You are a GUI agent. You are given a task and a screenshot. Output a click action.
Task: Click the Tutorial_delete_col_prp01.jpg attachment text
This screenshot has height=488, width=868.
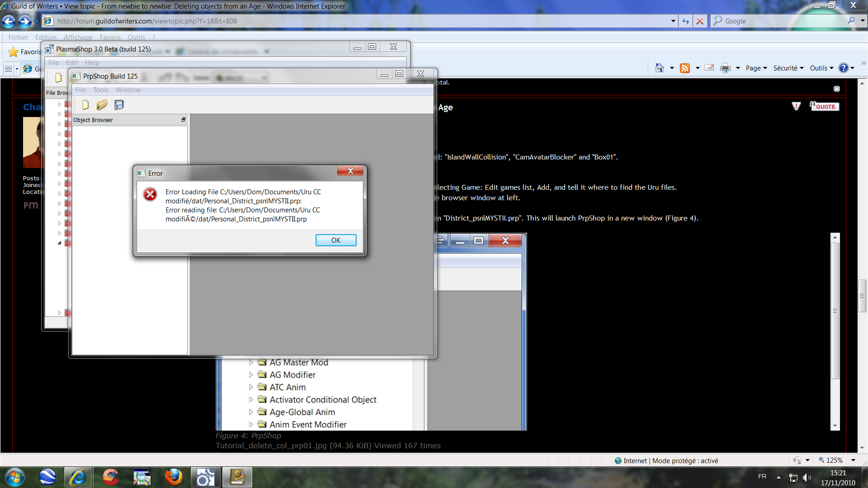click(x=271, y=446)
